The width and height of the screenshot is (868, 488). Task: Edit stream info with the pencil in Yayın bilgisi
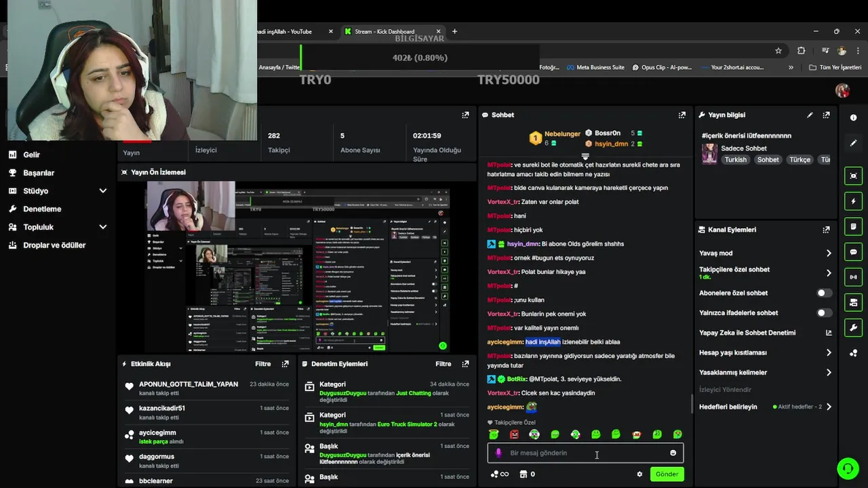(x=810, y=115)
